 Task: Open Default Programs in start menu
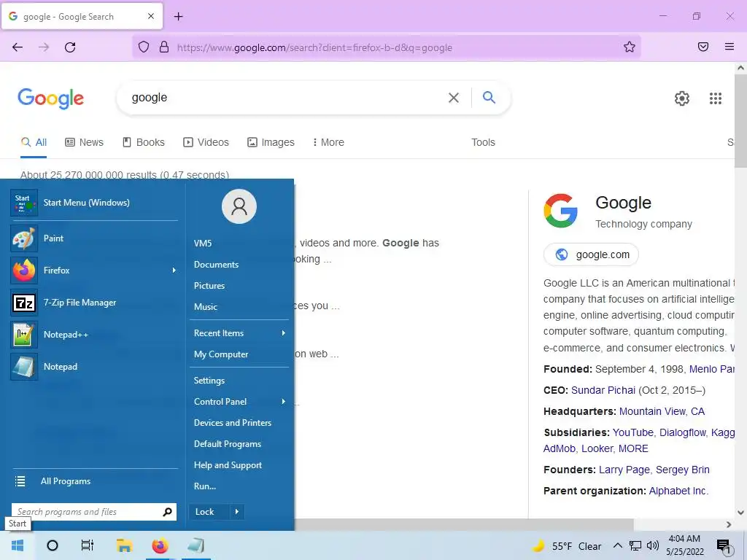click(228, 444)
